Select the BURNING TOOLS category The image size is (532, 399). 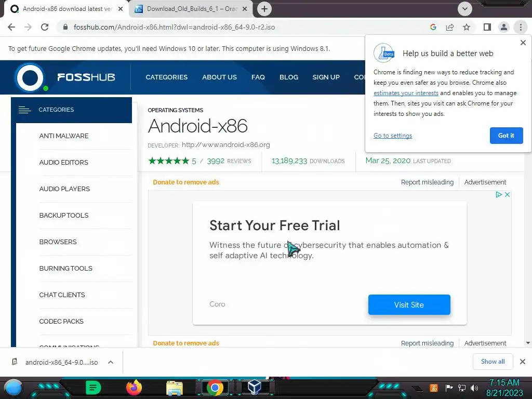pos(66,269)
